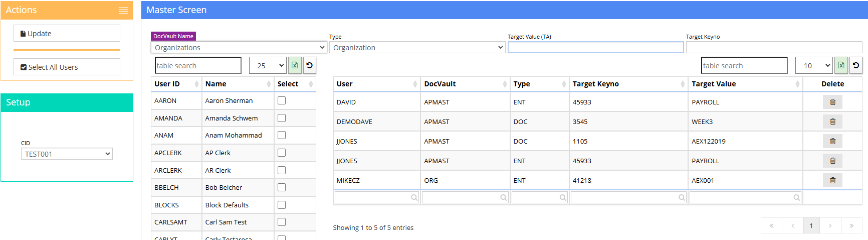The image size is (868, 240).
Task: Click trash icon for MIKECZ ORG row
Action: pyautogui.click(x=832, y=180)
